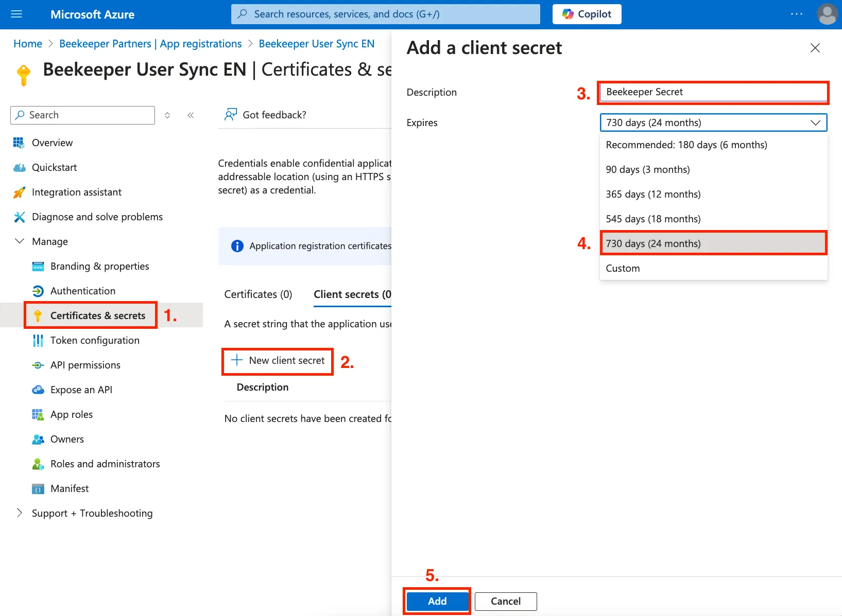Screen dimensions: 842x616
Task: Open Branding & properties
Action: point(100,267)
